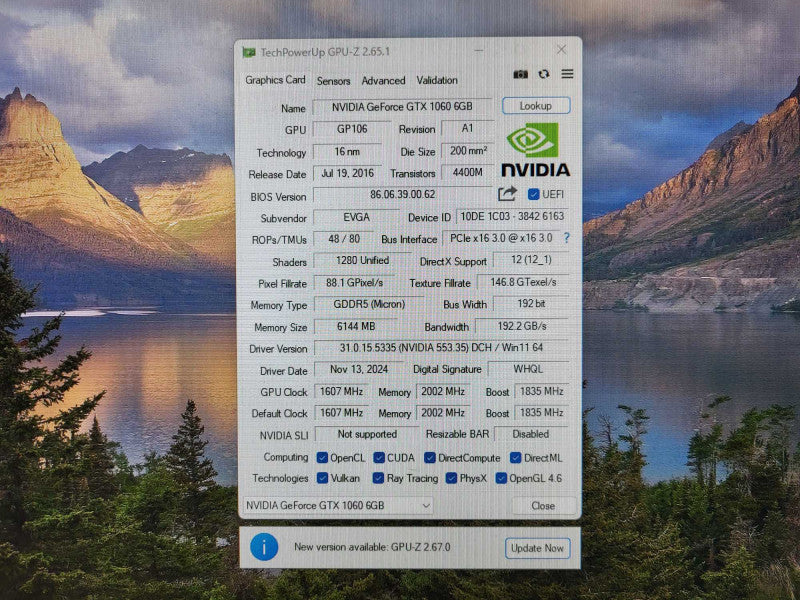Click the GPU value GP106

352,129
